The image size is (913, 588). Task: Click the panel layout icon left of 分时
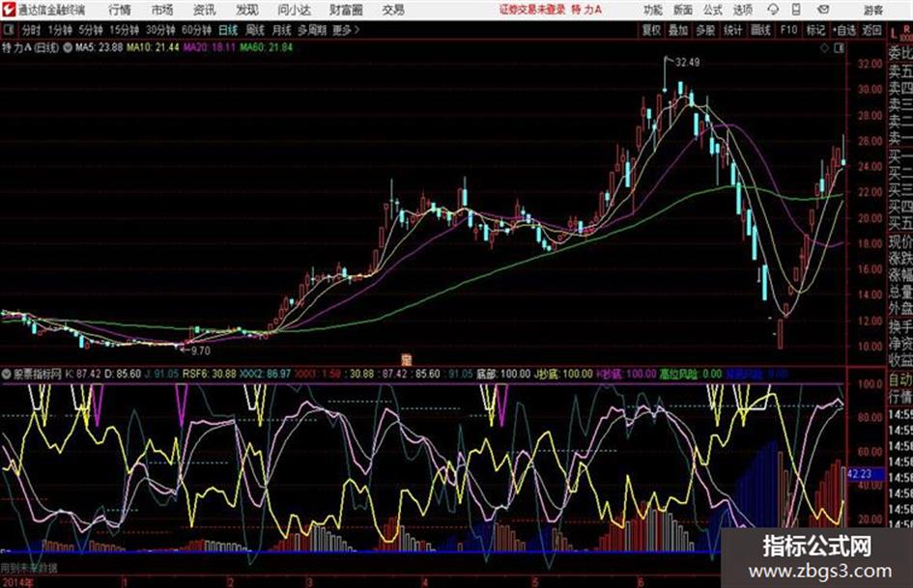(x=8, y=30)
